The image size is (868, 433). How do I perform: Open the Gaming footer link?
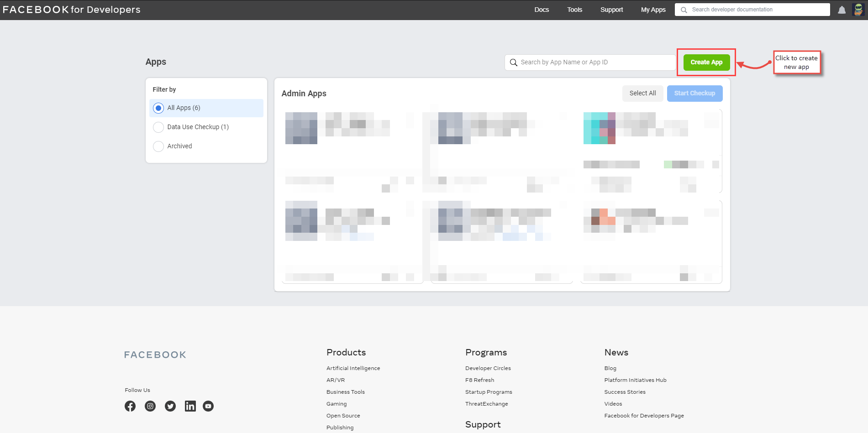point(337,404)
